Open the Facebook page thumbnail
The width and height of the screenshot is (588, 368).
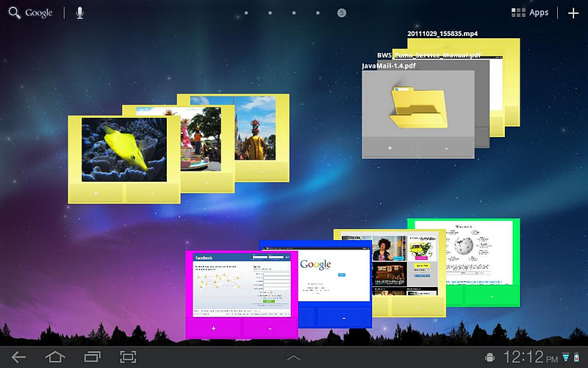pyautogui.click(x=241, y=283)
